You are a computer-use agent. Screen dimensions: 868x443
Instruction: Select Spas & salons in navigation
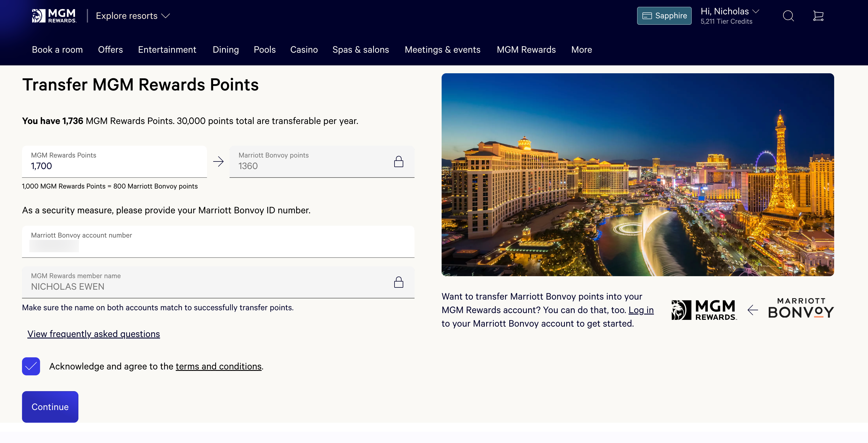tap(360, 50)
